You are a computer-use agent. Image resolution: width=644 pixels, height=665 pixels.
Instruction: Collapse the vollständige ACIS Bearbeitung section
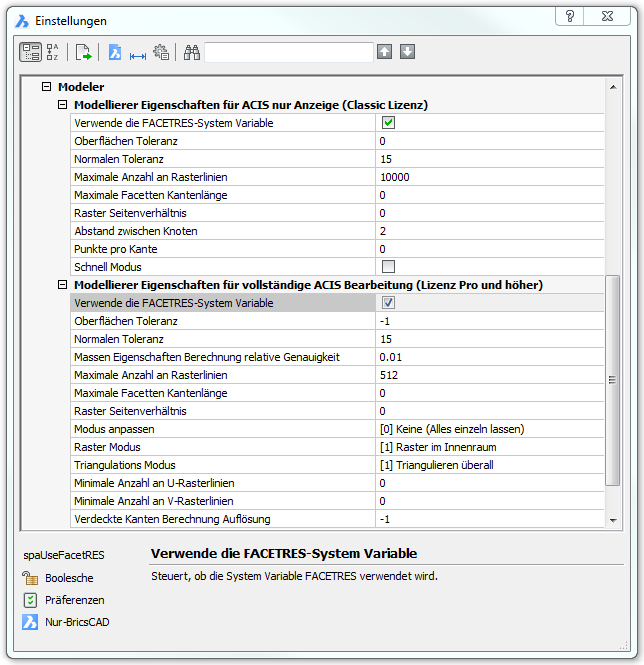coord(62,285)
